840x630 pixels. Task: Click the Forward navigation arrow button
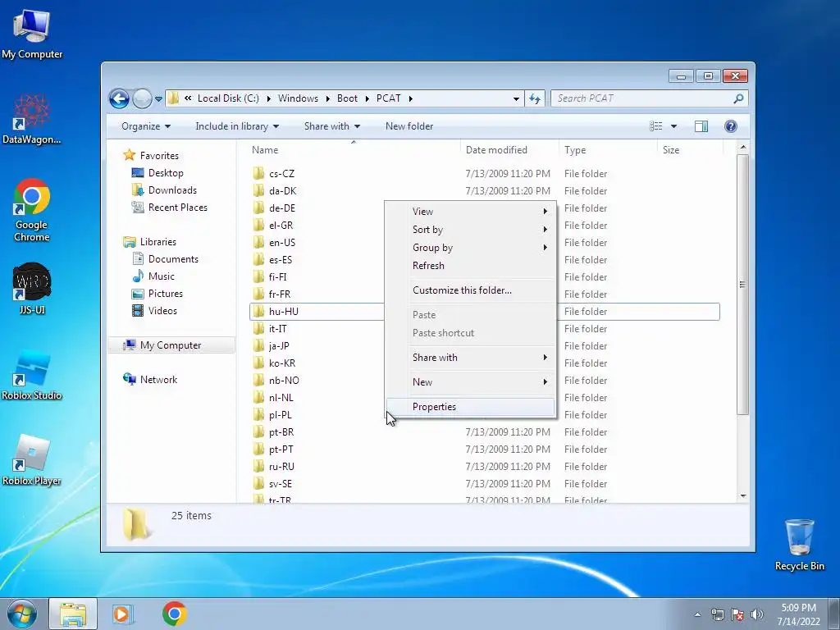tap(142, 98)
